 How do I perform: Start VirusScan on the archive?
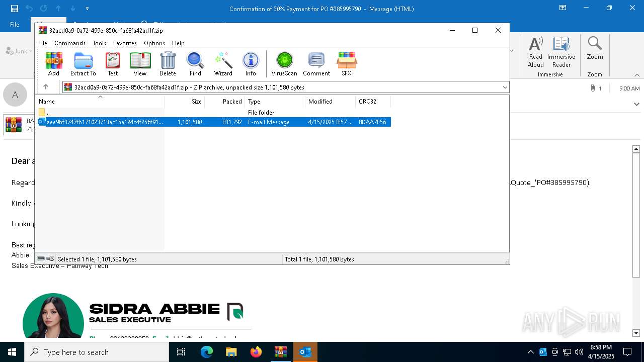coord(284,64)
